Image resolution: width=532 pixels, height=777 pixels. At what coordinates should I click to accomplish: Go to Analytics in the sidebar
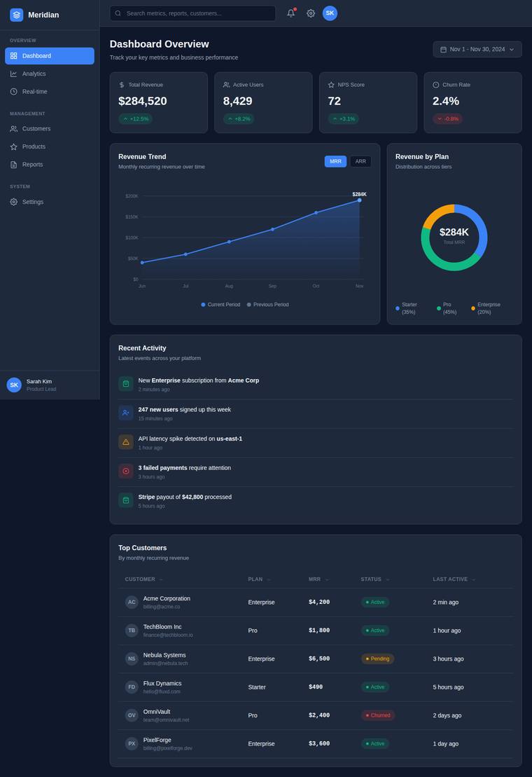[50, 74]
